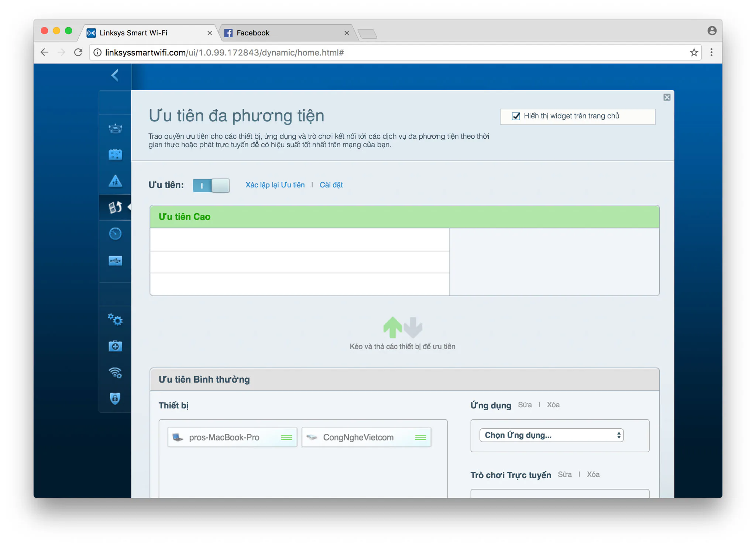The width and height of the screenshot is (756, 546).
Task: View site information icon in address bar
Action: (97, 52)
